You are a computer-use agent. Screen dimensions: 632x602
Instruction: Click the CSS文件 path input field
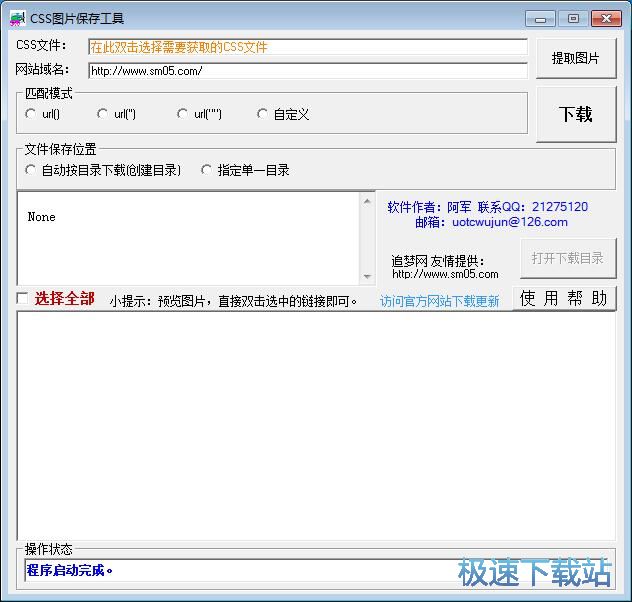click(308, 47)
